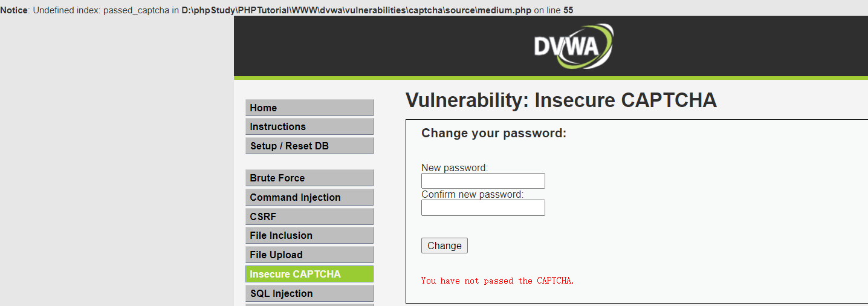Click the DVWA logo in header
This screenshot has width=868, height=306.
tap(572, 47)
